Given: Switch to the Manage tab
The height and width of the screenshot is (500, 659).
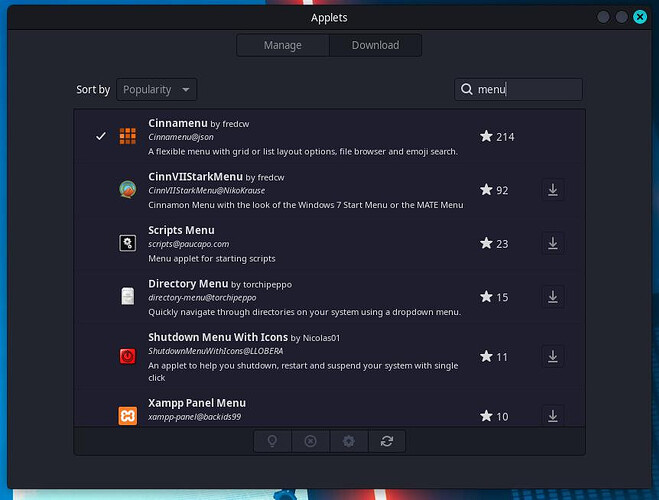Looking at the screenshot, I should [282, 45].
